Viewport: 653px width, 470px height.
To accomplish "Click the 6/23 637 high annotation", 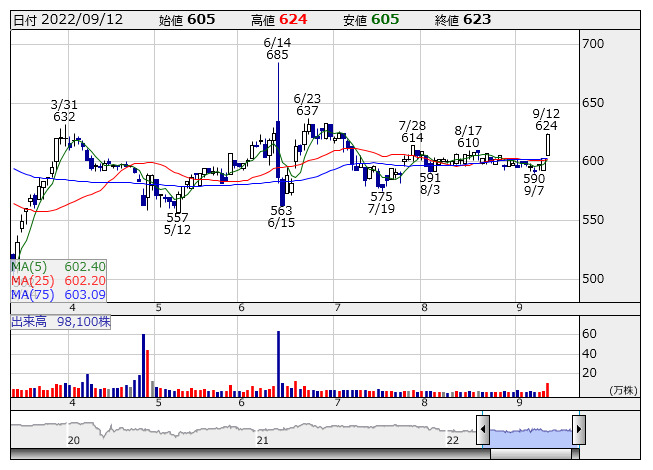I will 307,105.
